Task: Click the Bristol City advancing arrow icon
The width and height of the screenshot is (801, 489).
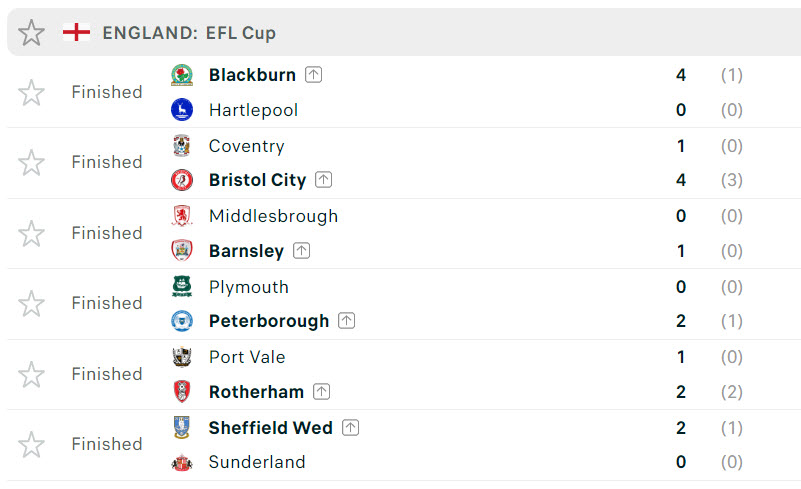Action: tap(323, 180)
